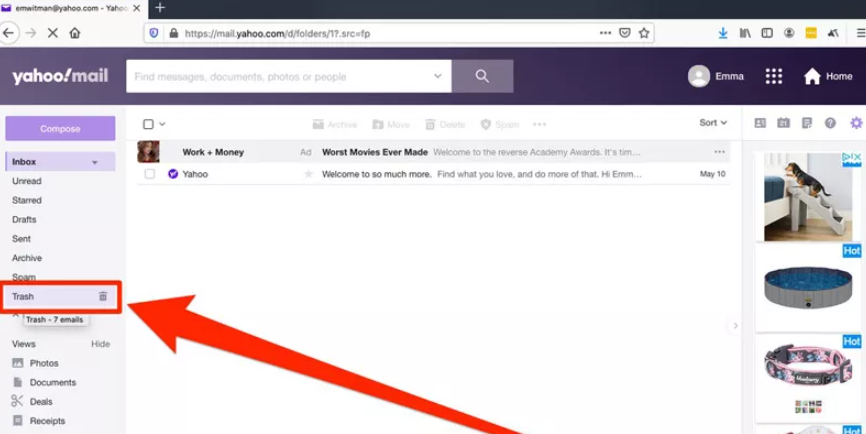Open the Sent folder
This screenshot has width=866, height=434.
22,239
